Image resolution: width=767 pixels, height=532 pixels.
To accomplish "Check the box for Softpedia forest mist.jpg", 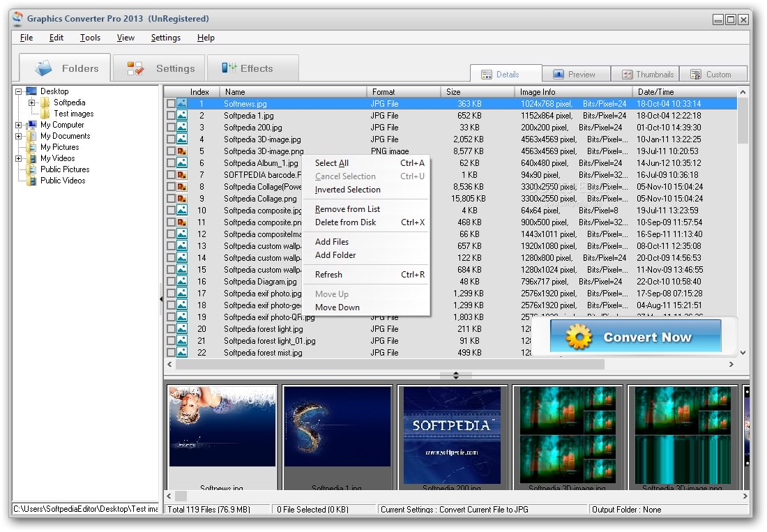I will tap(171, 353).
